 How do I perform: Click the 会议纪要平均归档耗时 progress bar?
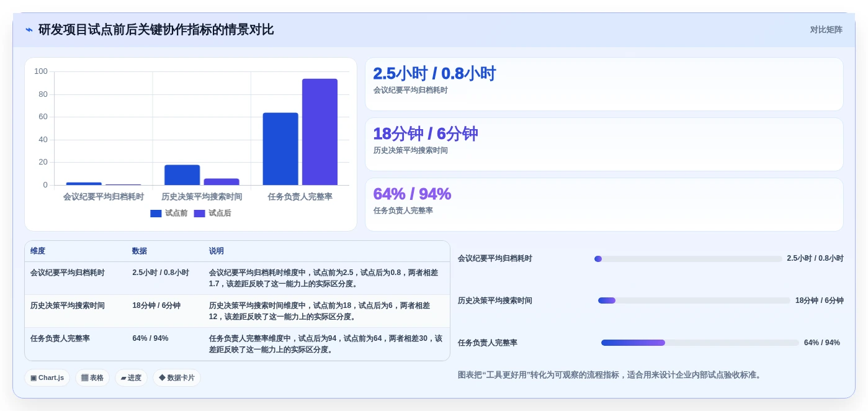[688, 259]
